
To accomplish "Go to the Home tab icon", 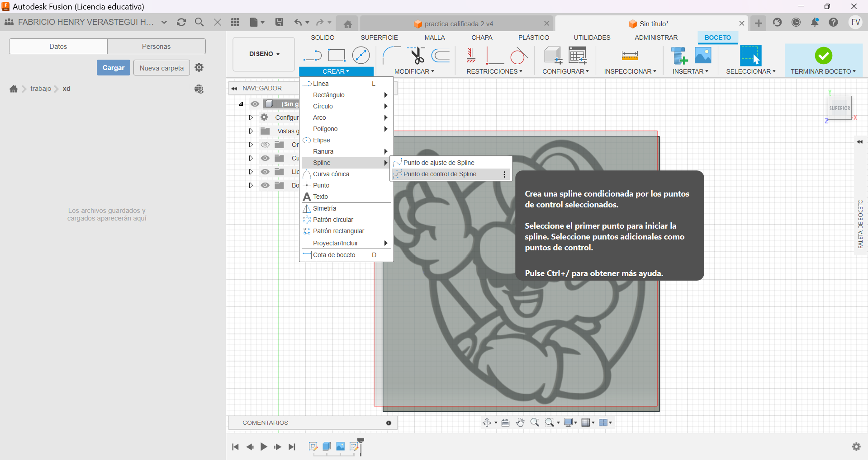I will coord(347,24).
